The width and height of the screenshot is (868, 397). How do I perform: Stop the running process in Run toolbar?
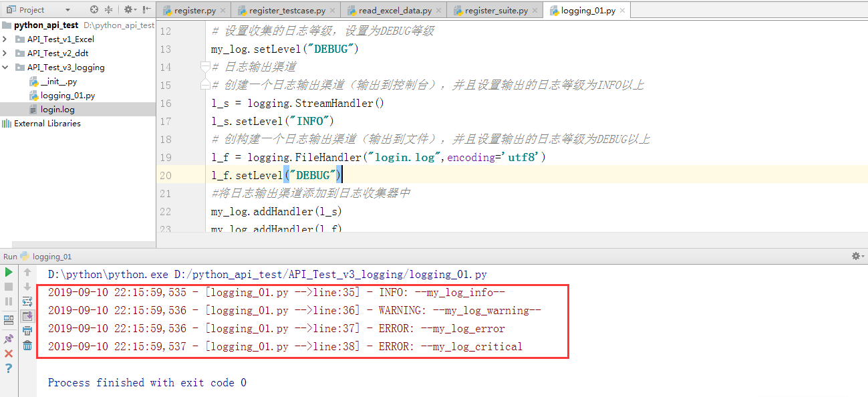7,286
